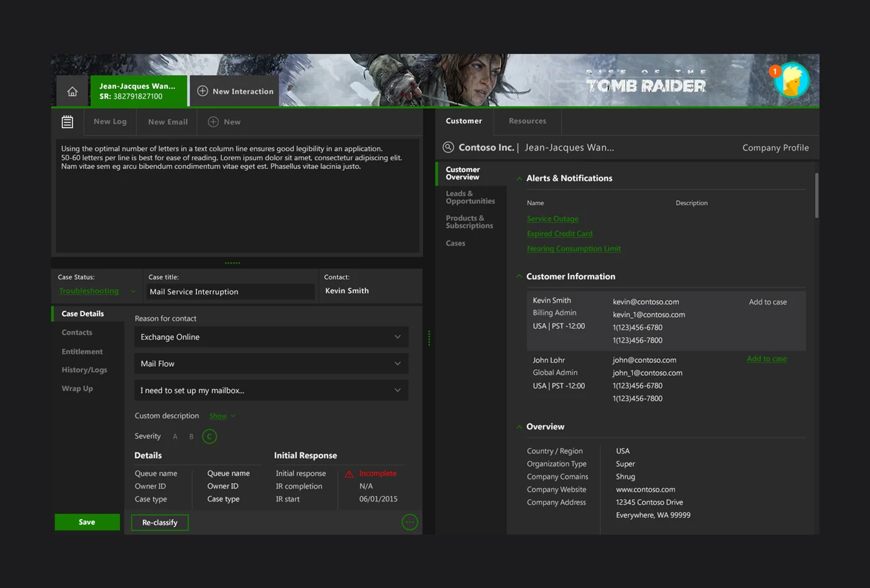Select severity level A
The image size is (870, 588).
[x=175, y=436]
